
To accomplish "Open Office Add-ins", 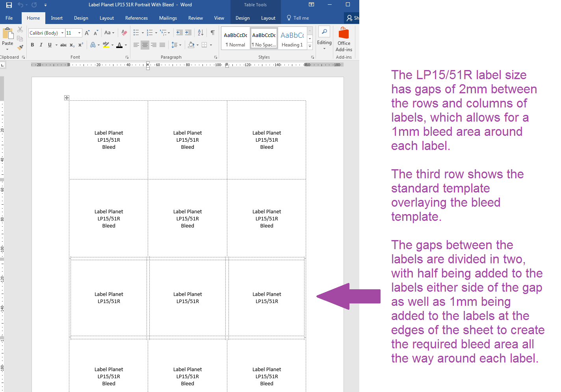I will pos(344,39).
